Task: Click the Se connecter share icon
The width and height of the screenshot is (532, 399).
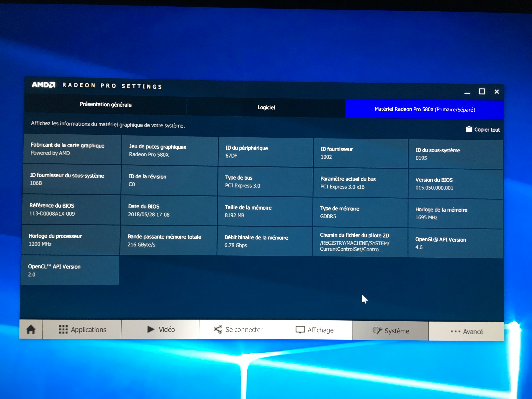Action: (x=218, y=329)
